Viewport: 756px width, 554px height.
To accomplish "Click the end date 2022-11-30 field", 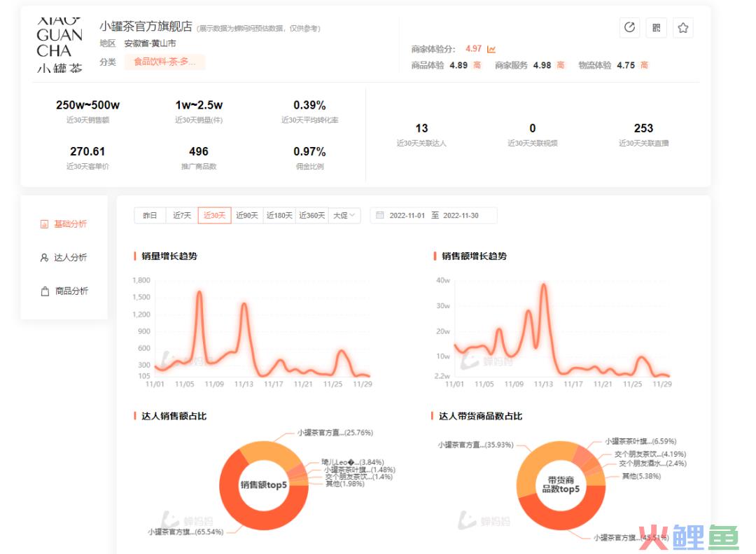I will tap(461, 216).
